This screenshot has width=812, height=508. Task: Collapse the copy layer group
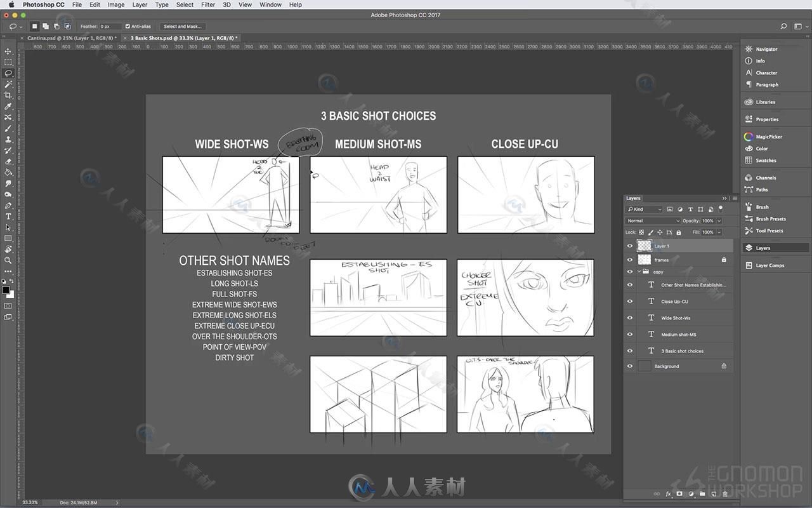(x=639, y=272)
